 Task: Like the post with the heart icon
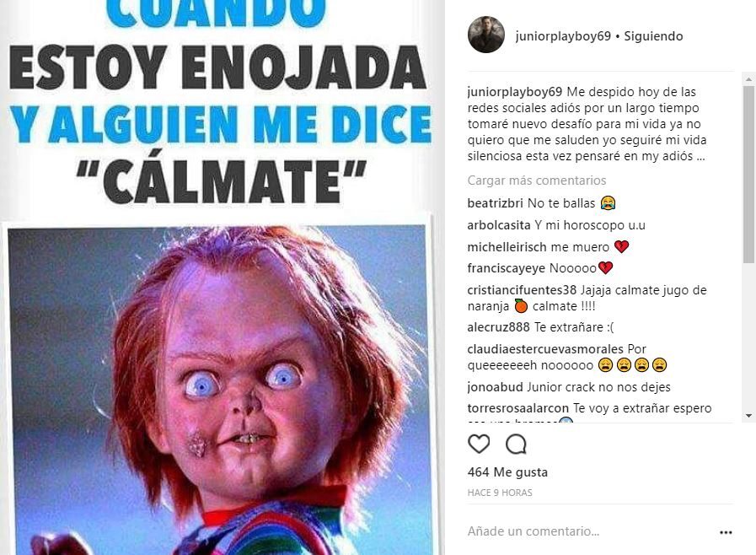point(479,444)
